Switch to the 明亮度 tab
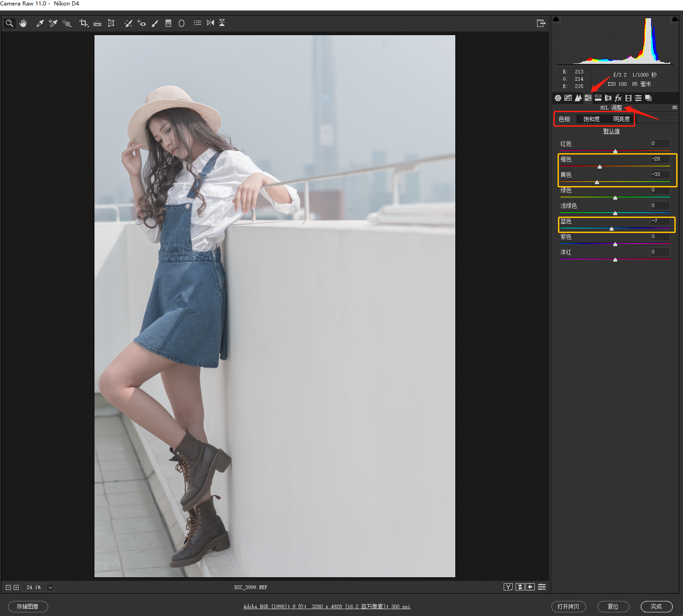Screen dimensions: 683x616 [x=621, y=119]
